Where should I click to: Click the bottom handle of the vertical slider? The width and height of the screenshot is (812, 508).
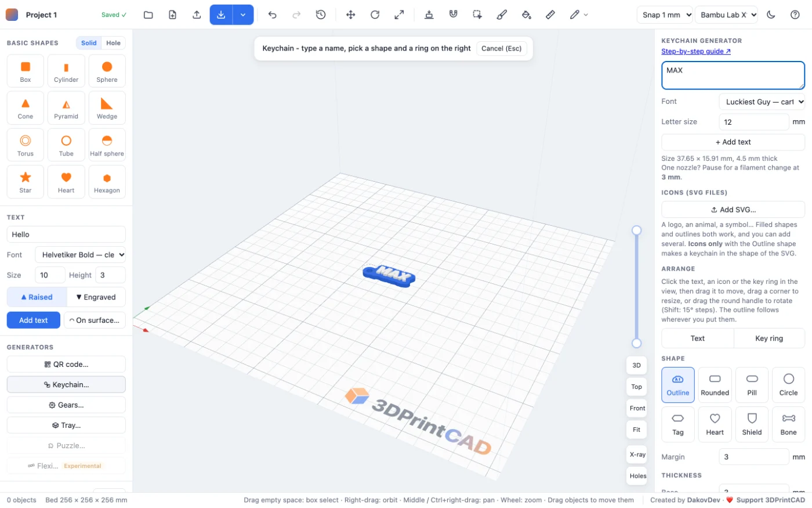coord(637,343)
